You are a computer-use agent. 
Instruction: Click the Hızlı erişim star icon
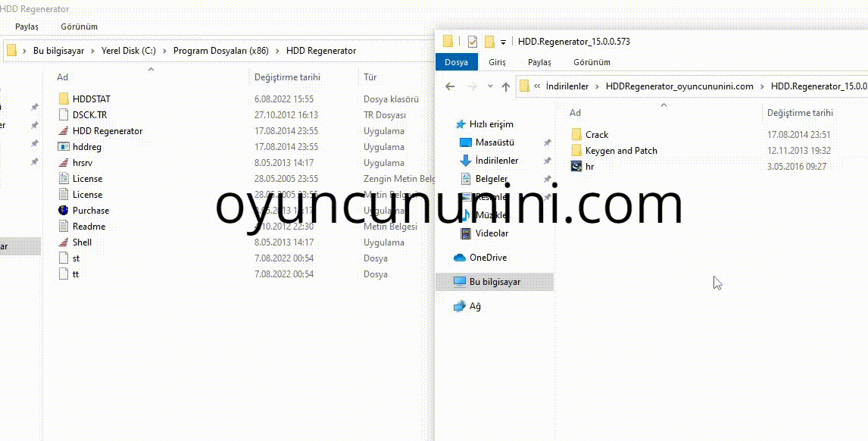[x=460, y=125]
